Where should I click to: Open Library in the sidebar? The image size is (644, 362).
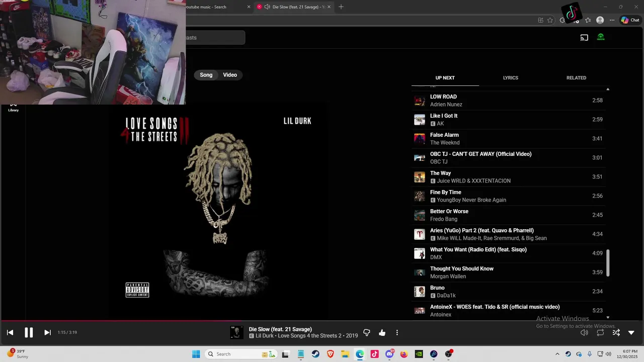click(13, 107)
